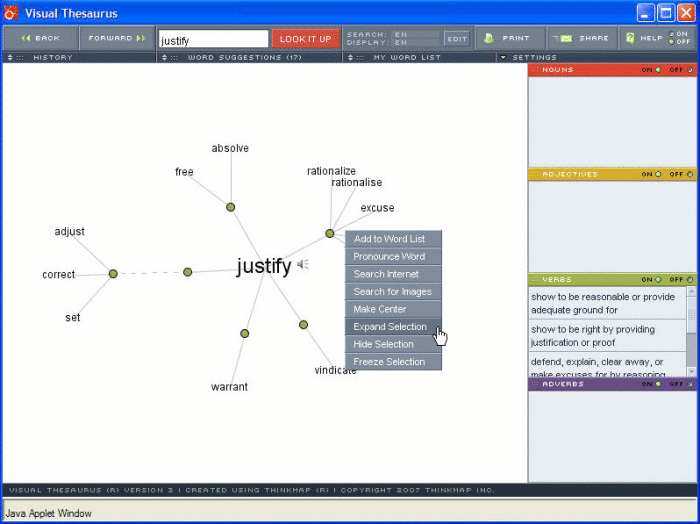Select the meaning node linked to rationalize and excuse
Viewport: 700px width, 524px height.
(x=329, y=233)
